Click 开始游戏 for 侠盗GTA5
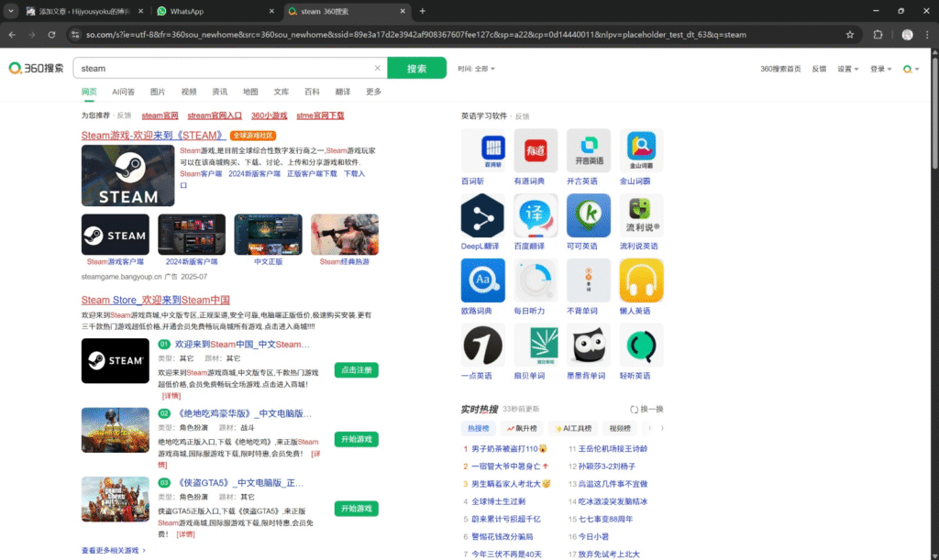The height and width of the screenshot is (560, 939). [357, 509]
